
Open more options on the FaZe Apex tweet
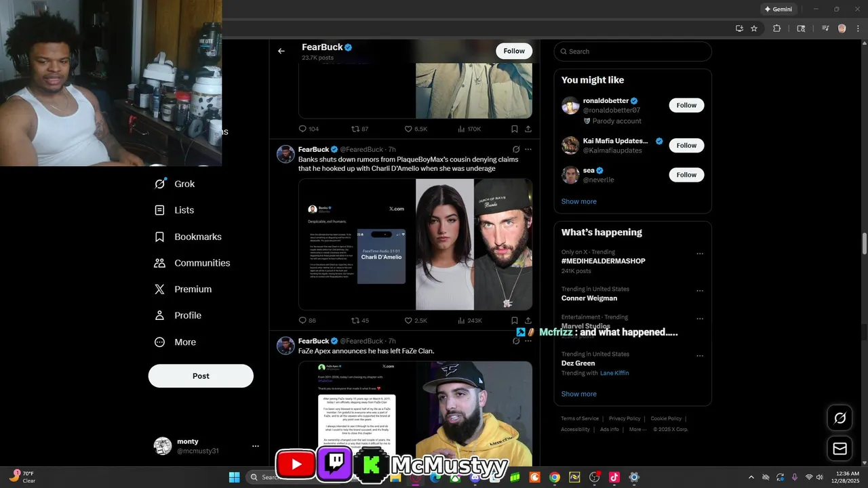click(528, 341)
